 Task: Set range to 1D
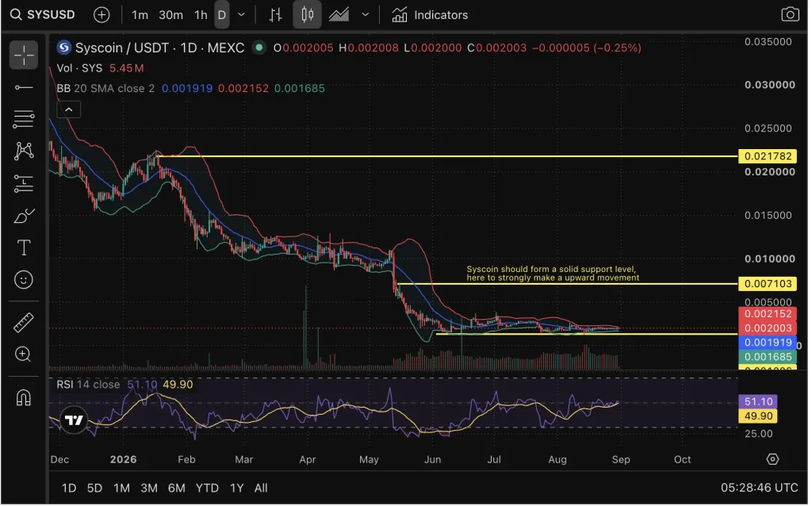click(x=69, y=488)
